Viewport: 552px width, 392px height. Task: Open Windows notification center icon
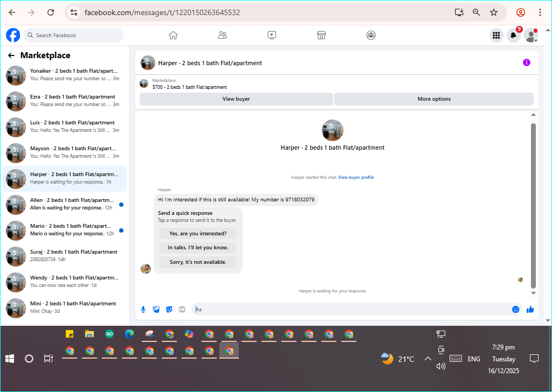(534, 359)
